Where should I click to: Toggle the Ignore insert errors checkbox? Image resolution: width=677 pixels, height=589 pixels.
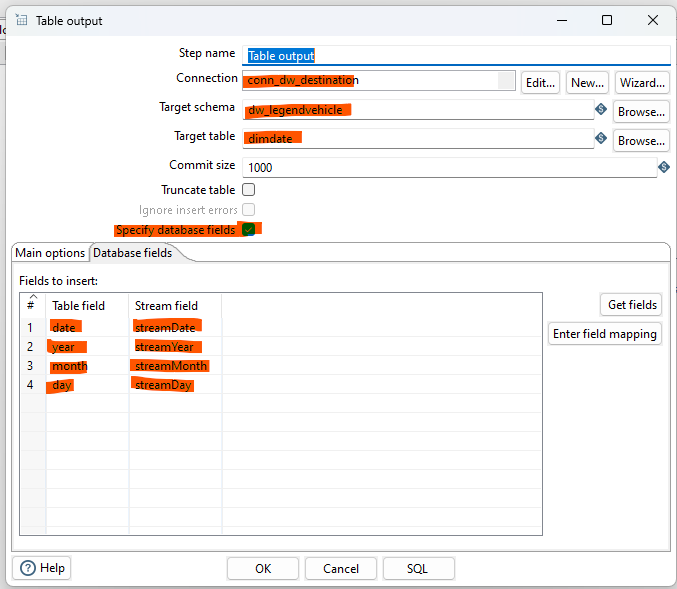click(x=249, y=210)
